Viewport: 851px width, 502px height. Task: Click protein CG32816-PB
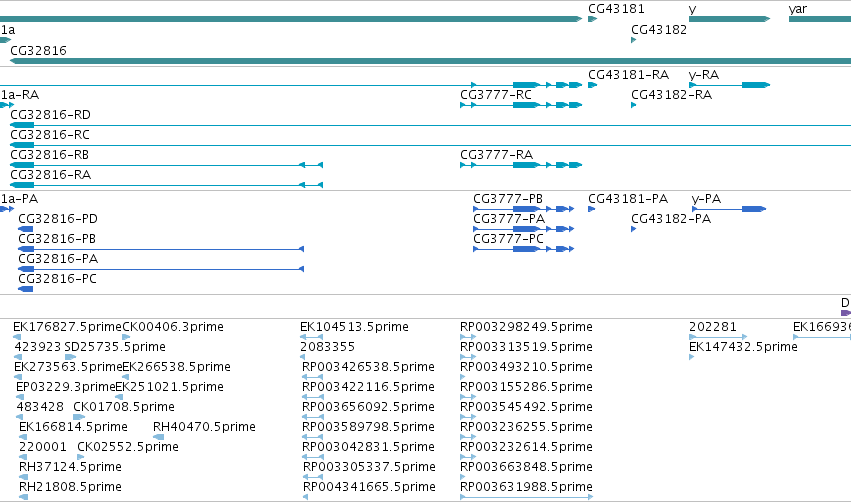click(x=57, y=239)
